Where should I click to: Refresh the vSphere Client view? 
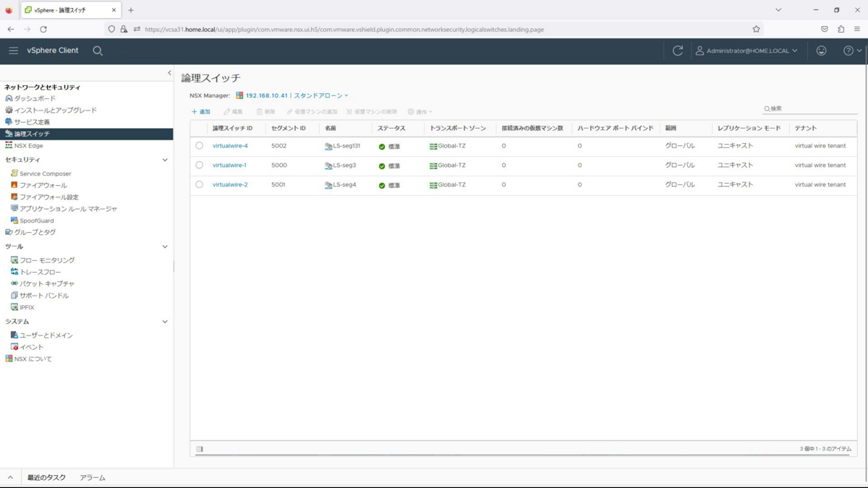(678, 51)
